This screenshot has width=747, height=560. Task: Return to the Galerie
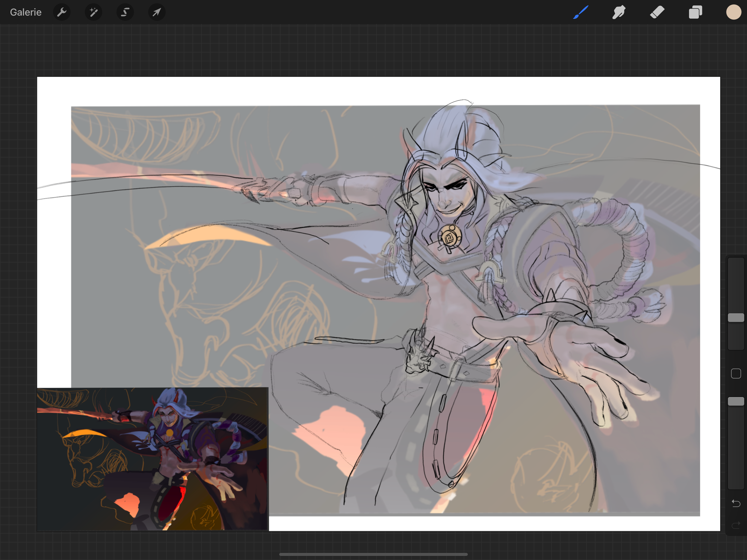point(26,13)
